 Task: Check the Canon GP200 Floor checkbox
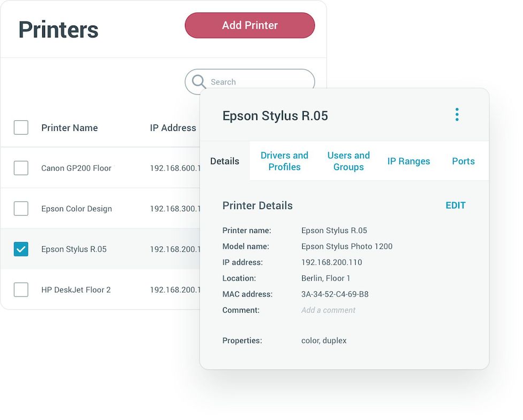click(21, 168)
